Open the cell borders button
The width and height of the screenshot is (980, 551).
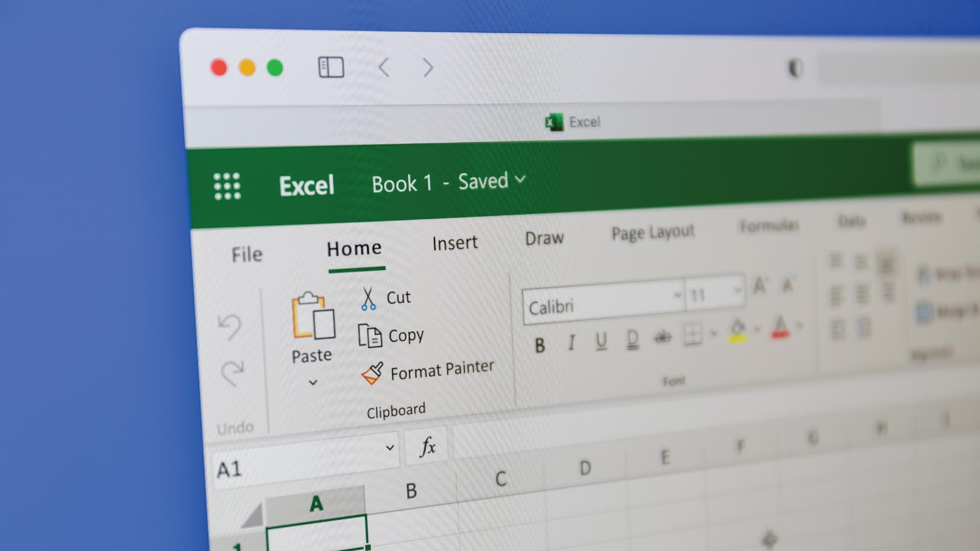[x=693, y=334]
